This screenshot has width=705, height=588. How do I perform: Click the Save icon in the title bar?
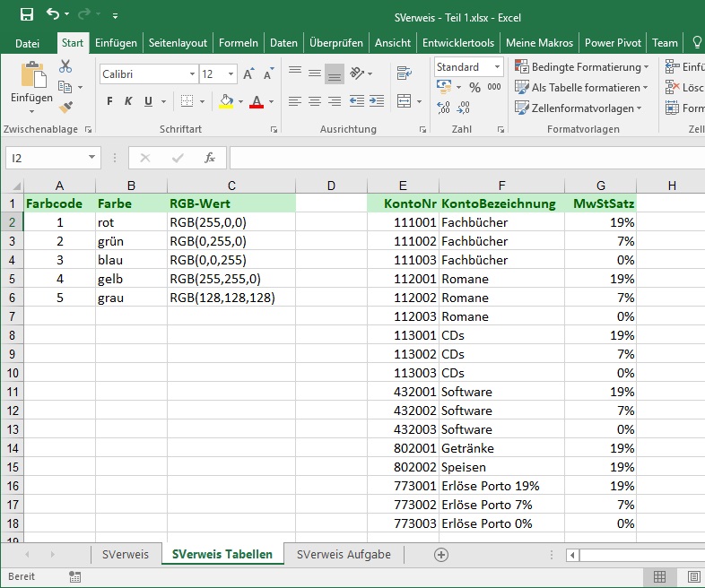[26, 14]
